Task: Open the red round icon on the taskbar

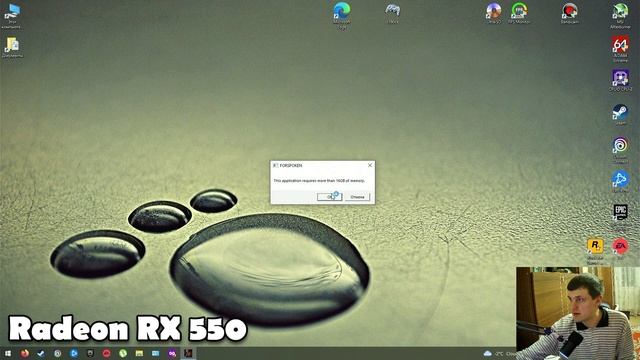Action: 107,353
